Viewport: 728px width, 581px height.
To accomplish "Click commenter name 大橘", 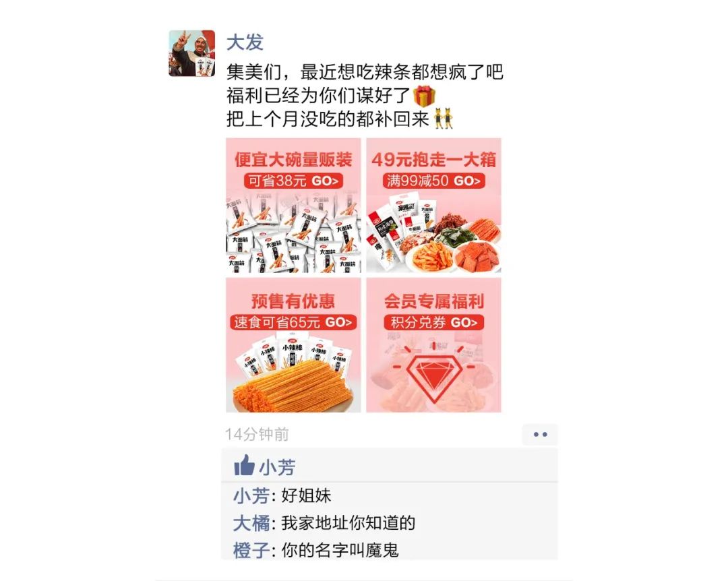I will (x=251, y=524).
